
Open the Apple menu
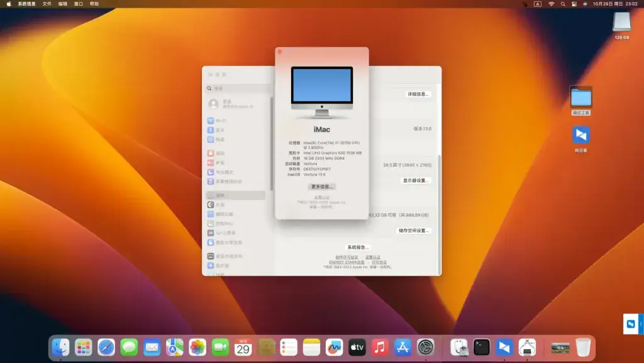(9, 4)
